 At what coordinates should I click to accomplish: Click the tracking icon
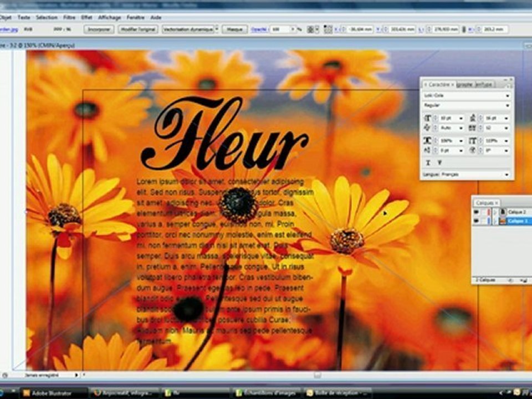[x=473, y=128]
